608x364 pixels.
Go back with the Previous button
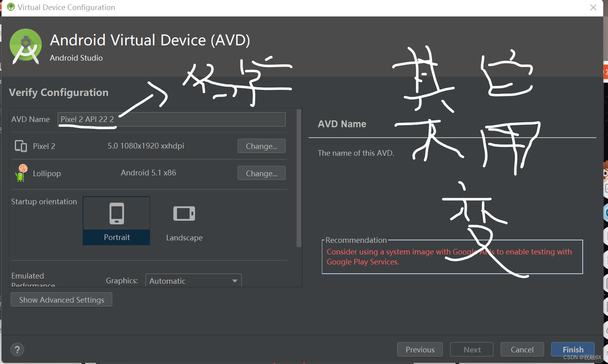tap(420, 350)
